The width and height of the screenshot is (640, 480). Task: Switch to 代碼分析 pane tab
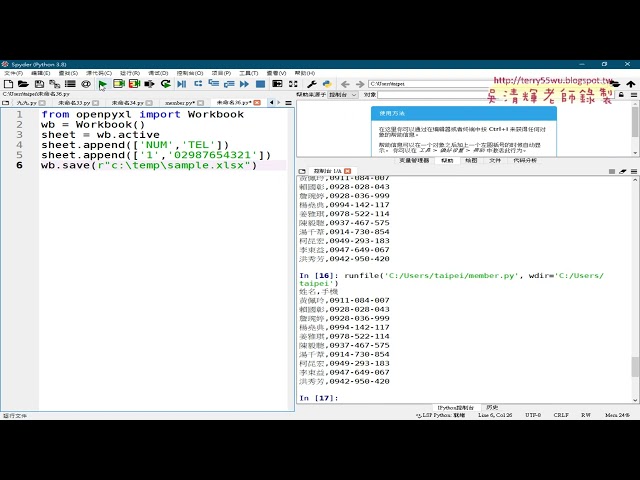pos(525,160)
